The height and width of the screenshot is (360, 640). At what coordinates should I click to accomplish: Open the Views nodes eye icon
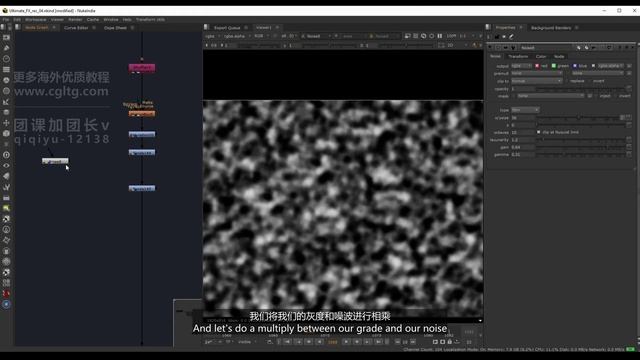(6, 166)
